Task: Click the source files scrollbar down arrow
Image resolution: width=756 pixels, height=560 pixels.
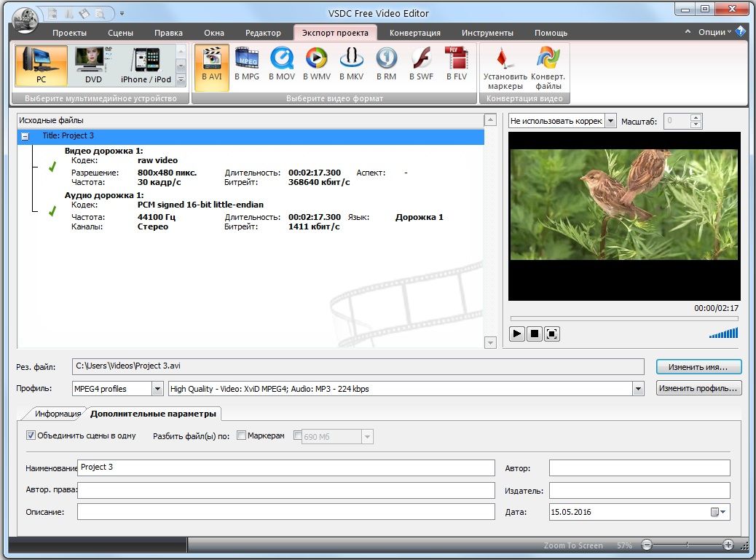Action: tap(490, 343)
